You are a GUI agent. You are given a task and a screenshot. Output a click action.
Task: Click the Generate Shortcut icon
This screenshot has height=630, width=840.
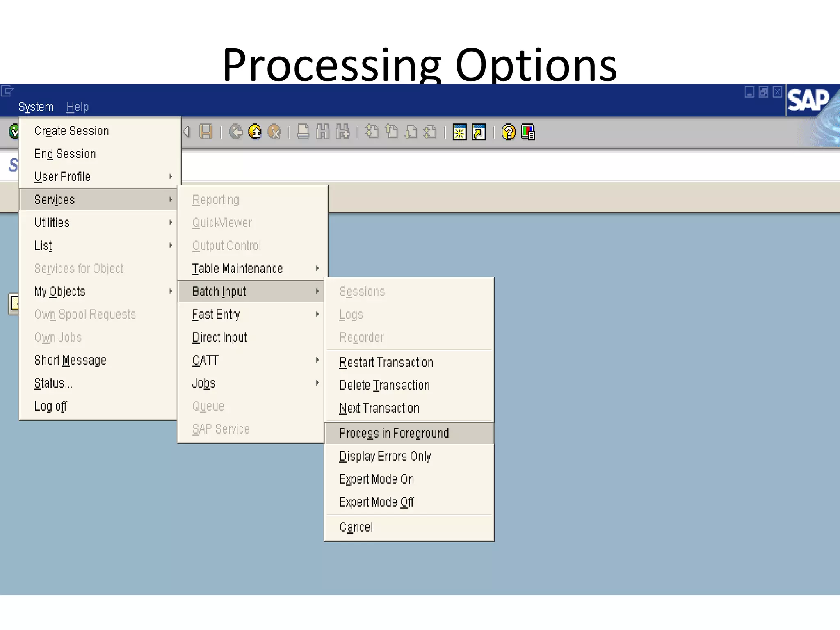[479, 132]
